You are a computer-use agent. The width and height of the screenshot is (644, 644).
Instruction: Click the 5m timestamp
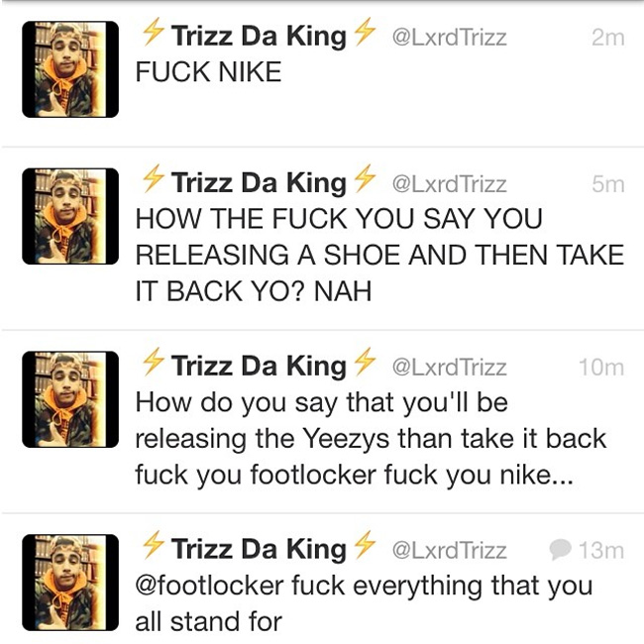608,184
